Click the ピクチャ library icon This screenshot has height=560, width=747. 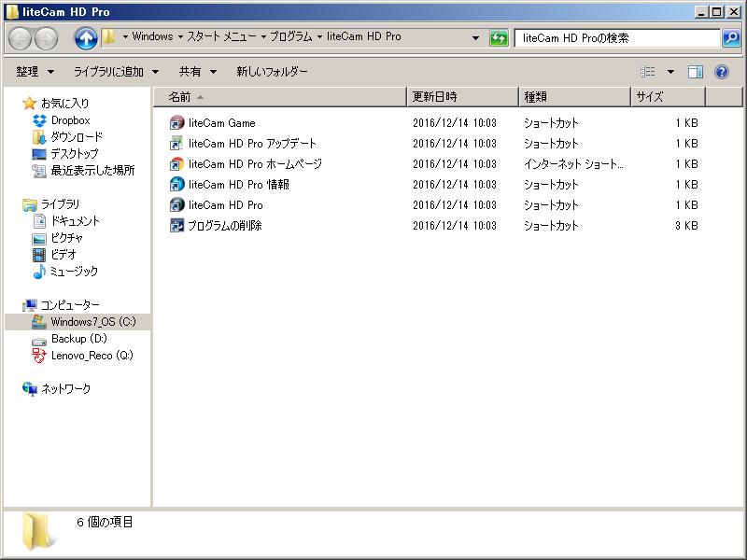39,238
